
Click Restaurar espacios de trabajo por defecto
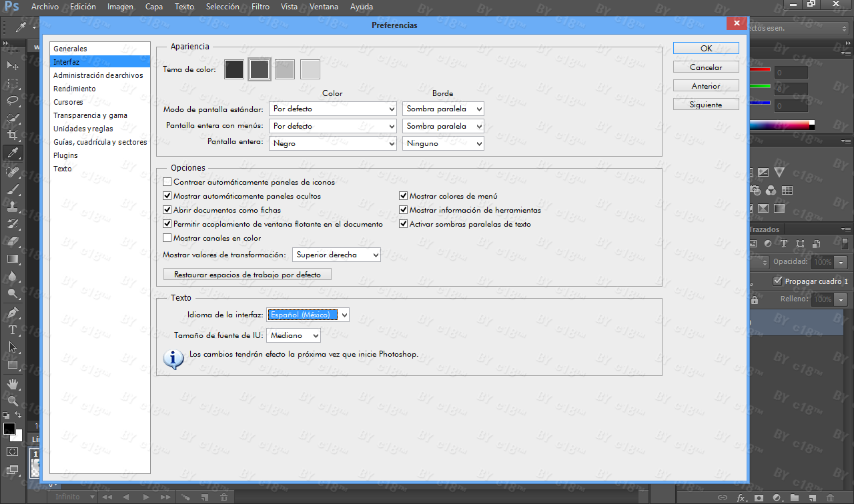point(248,275)
